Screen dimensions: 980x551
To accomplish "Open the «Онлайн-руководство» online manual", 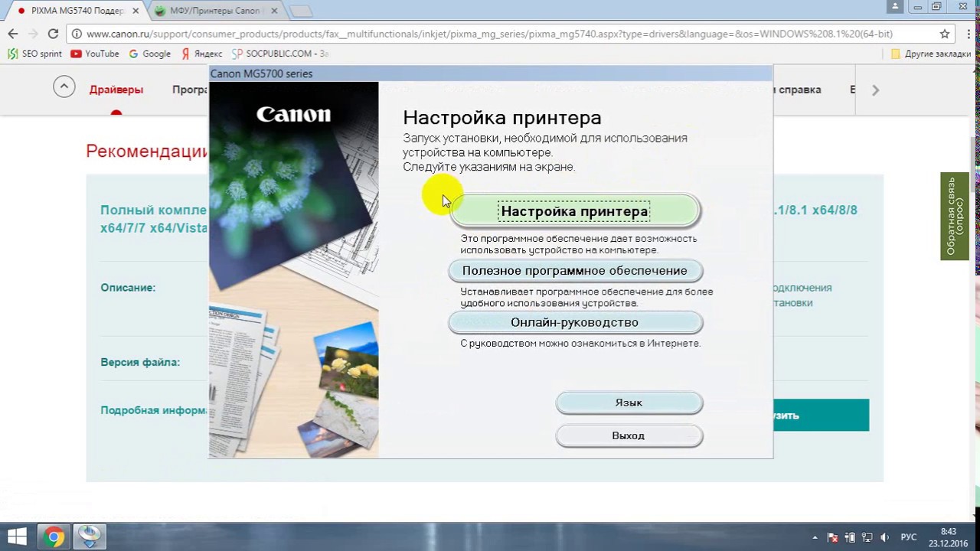I will 575,323.
